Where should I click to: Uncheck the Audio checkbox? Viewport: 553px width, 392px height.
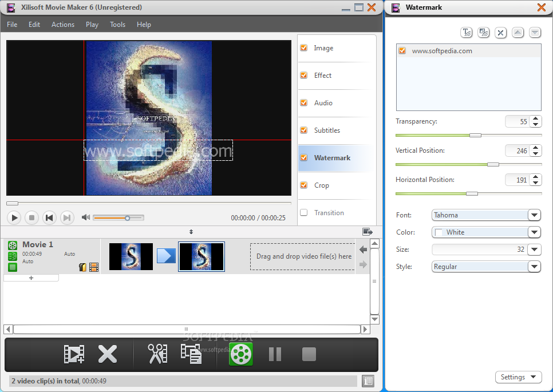point(303,102)
